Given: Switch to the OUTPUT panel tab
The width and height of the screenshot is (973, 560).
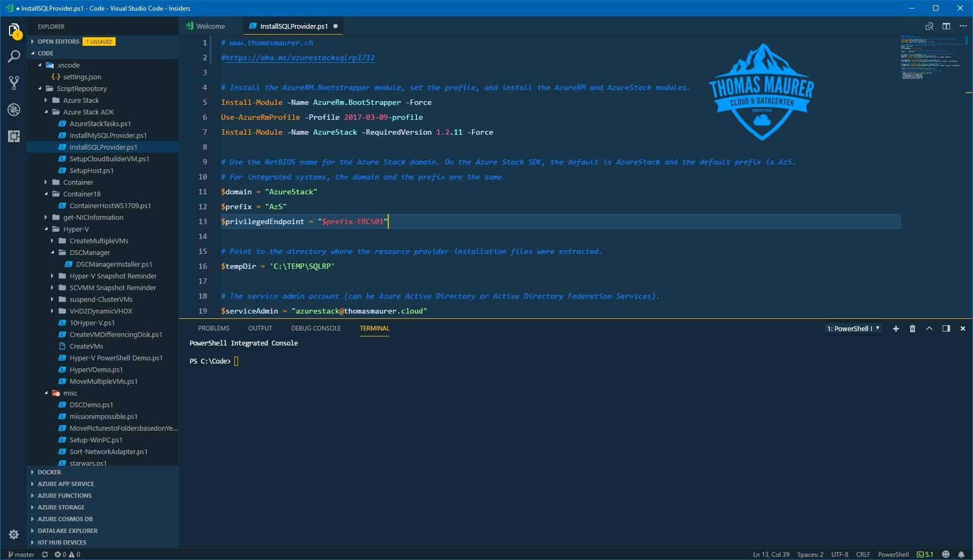Looking at the screenshot, I should 260,328.
